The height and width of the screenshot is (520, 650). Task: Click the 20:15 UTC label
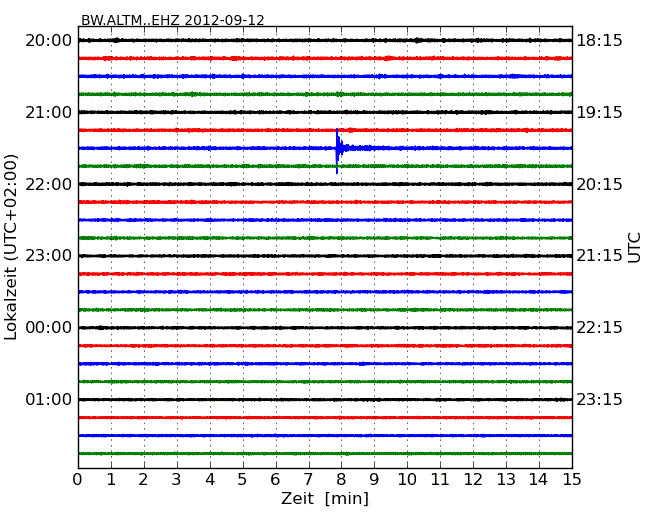(x=599, y=184)
